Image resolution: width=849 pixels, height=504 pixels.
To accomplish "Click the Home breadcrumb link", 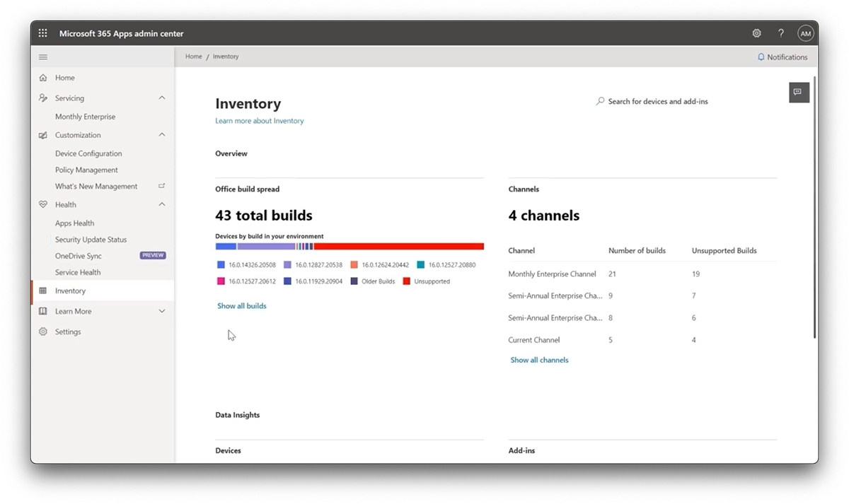I will pos(194,57).
